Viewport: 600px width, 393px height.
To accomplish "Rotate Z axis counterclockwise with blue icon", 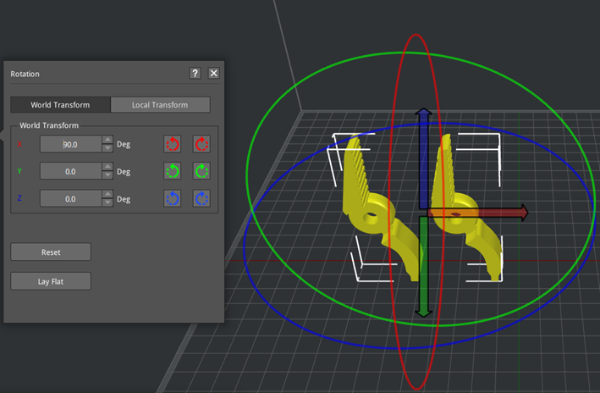I will click(173, 199).
